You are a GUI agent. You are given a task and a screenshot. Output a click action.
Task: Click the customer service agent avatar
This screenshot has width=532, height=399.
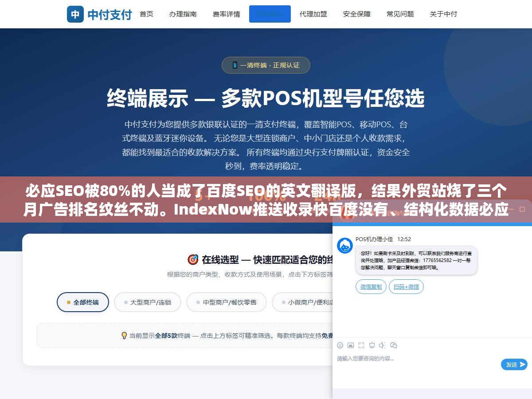(345, 246)
